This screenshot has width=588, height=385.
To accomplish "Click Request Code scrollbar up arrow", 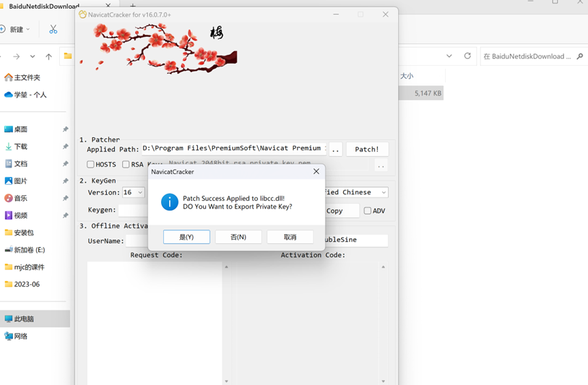I will coord(226,267).
